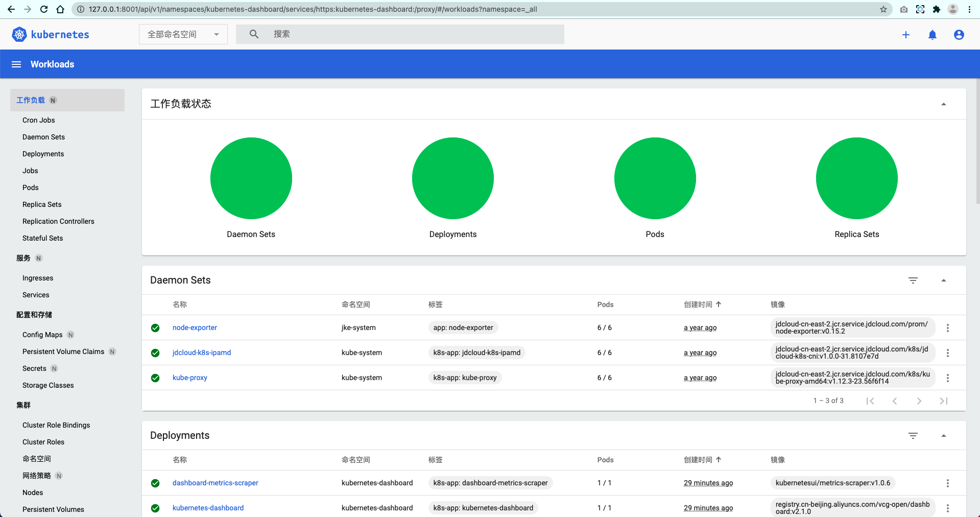
Task: Go to next page of Daemon Sets
Action: pos(919,401)
